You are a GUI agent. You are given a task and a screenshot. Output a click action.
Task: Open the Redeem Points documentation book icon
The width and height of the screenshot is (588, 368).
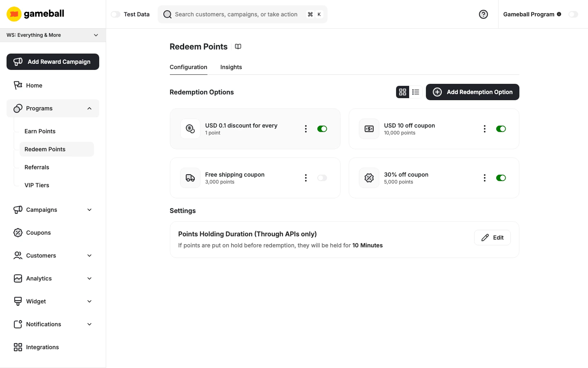point(238,47)
